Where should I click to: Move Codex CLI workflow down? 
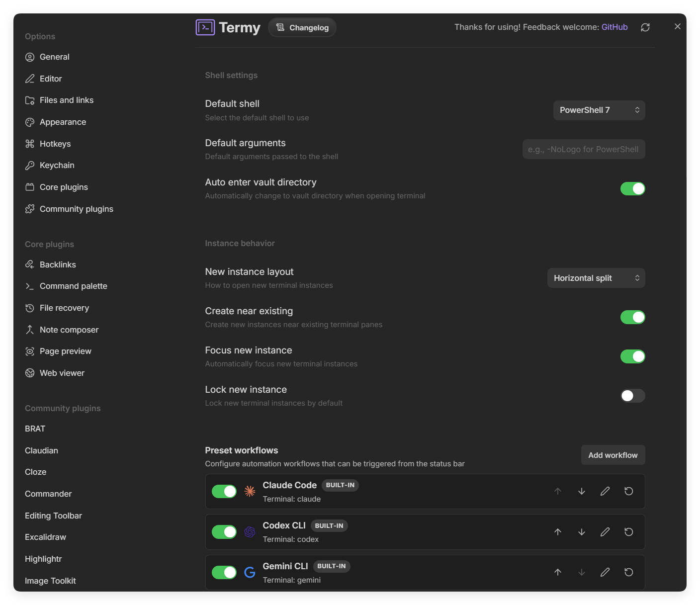(582, 532)
